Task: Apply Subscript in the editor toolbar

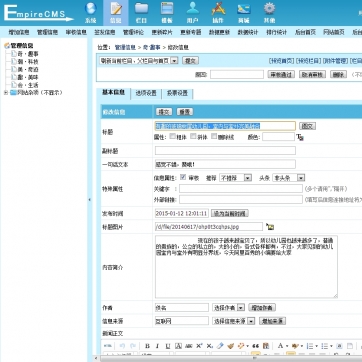Action: [x=209, y=346]
